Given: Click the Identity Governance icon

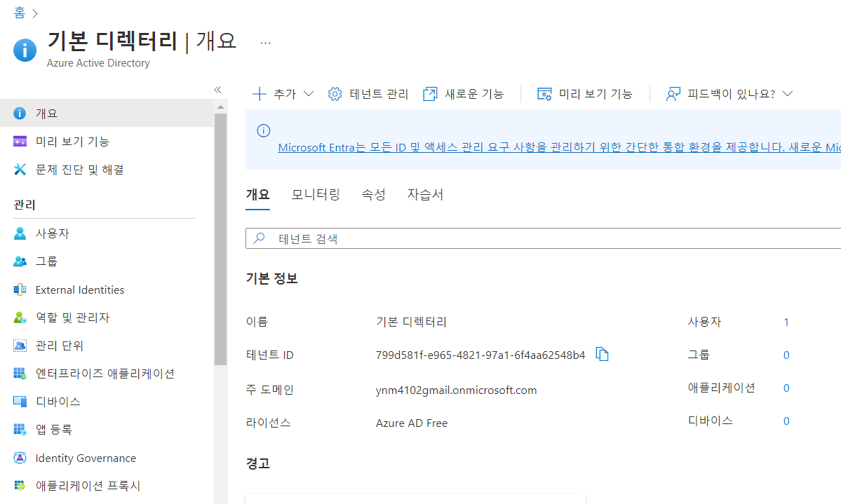Looking at the screenshot, I should (x=20, y=458).
